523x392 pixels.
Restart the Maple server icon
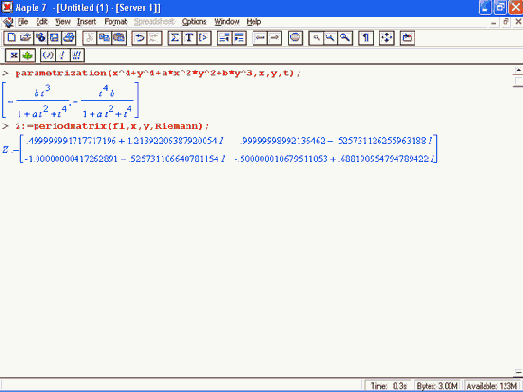407,38
